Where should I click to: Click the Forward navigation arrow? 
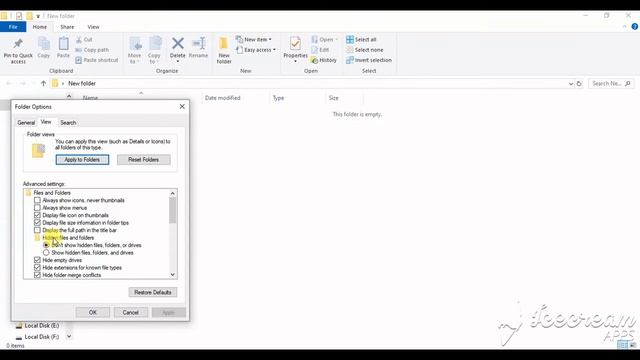click(x=23, y=83)
